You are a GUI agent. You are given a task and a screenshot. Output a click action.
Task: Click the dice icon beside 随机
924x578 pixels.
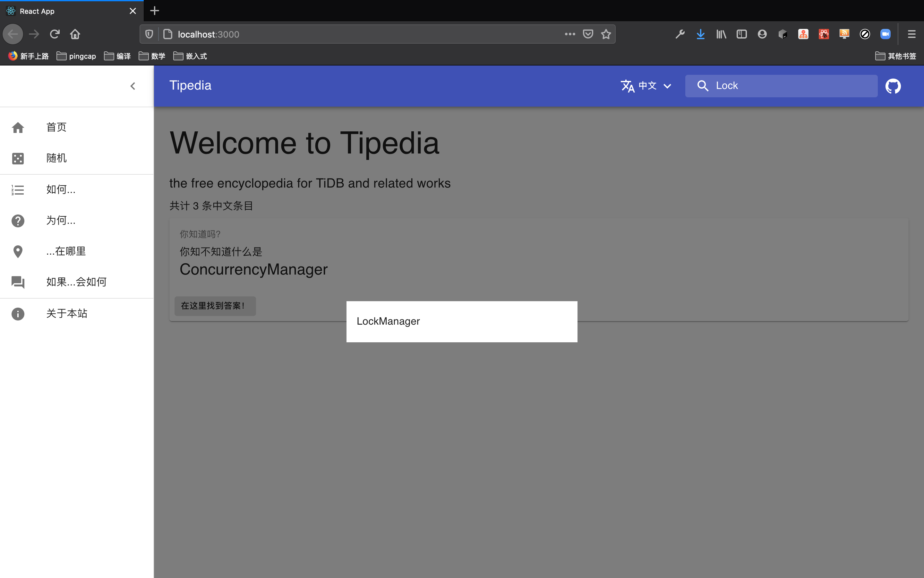click(18, 158)
